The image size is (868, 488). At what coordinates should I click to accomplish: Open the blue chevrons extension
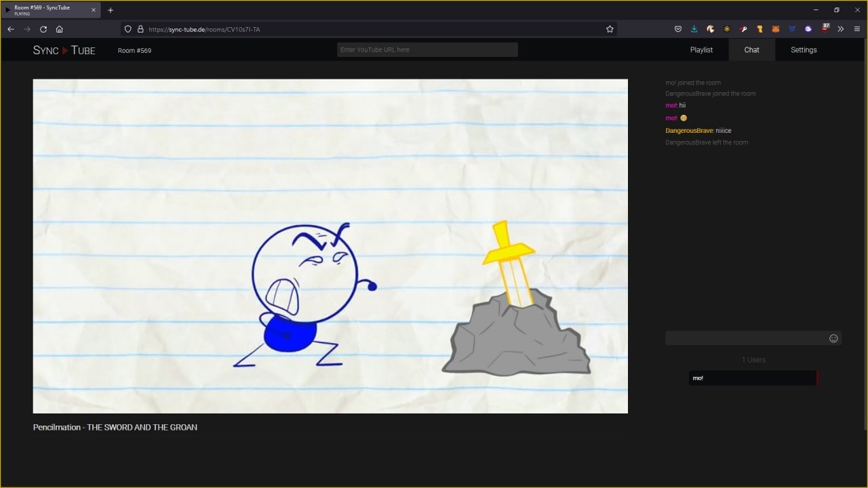tap(792, 29)
